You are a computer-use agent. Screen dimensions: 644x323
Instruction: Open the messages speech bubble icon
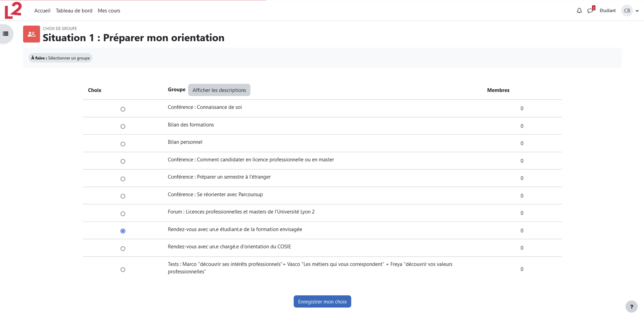590,11
